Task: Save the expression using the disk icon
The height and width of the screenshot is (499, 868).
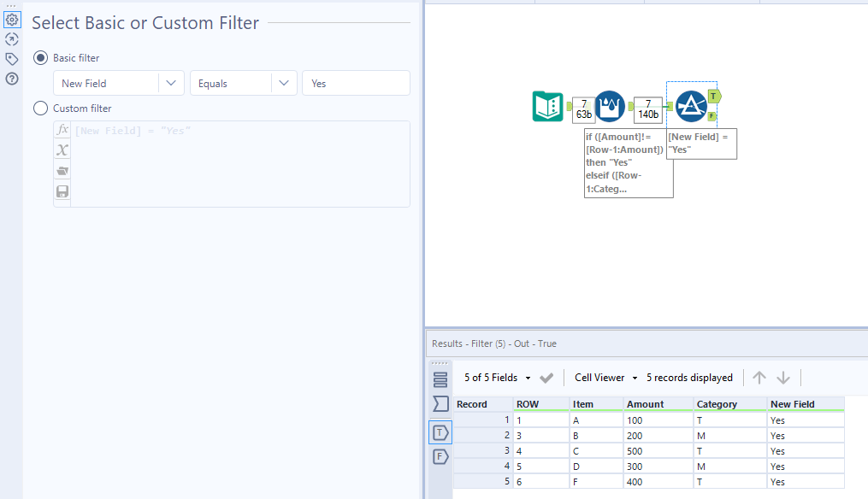Action: pos(61,191)
